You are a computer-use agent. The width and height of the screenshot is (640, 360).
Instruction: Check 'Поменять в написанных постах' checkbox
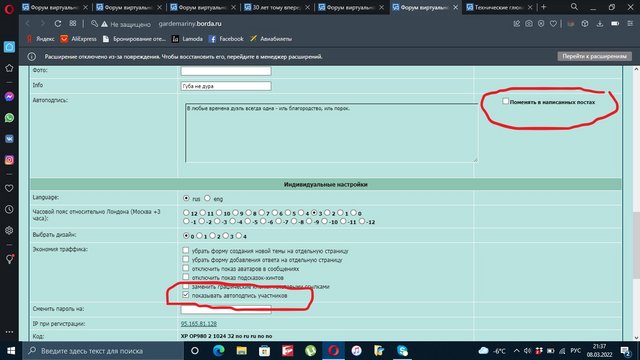(505, 101)
